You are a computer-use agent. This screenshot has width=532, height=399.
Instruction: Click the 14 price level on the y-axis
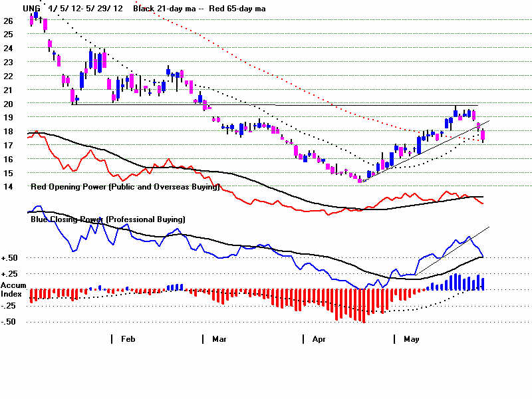click(x=7, y=187)
